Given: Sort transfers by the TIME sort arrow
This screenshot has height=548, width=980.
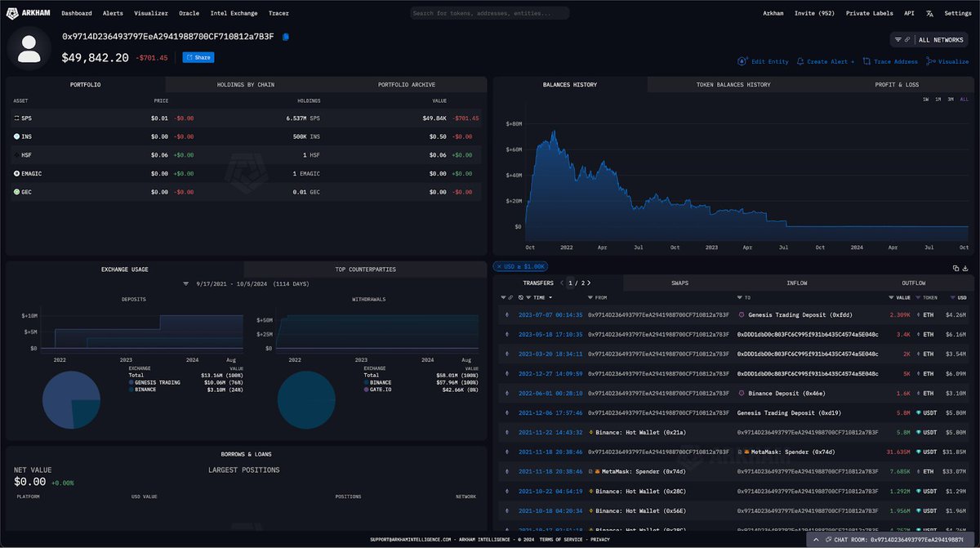Looking at the screenshot, I should coord(552,298).
